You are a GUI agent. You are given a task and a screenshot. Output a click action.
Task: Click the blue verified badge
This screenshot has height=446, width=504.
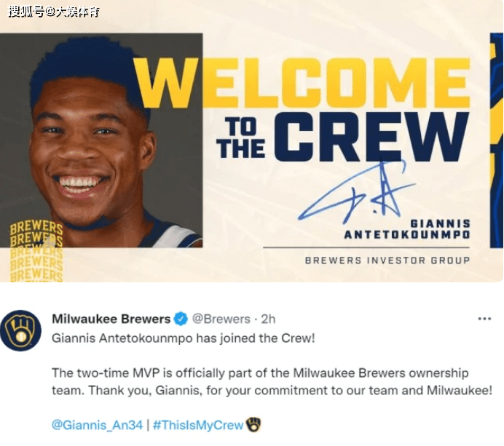181,319
